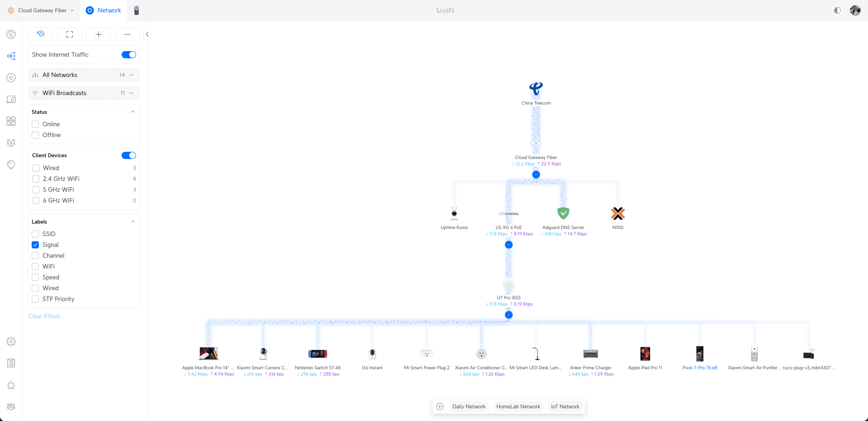The height and width of the screenshot is (421, 868).
Task: Open the Admins and Users sidebar icon
Action: tap(11, 407)
